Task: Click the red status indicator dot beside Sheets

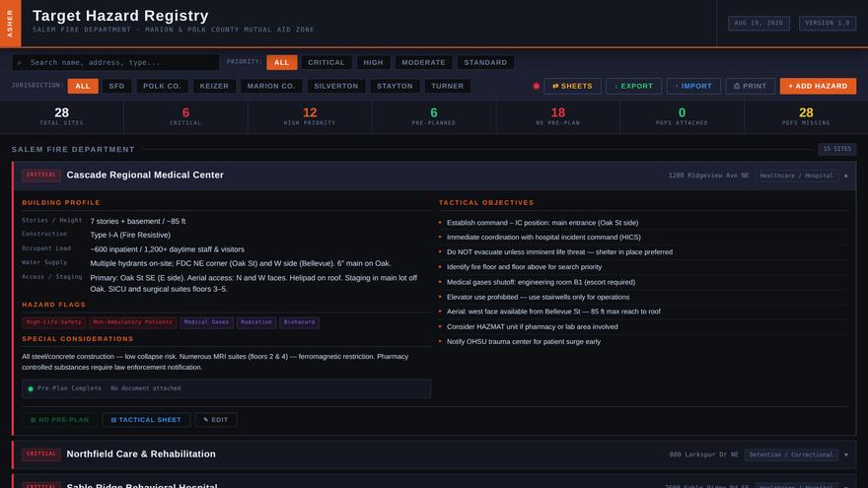Action: click(x=536, y=87)
